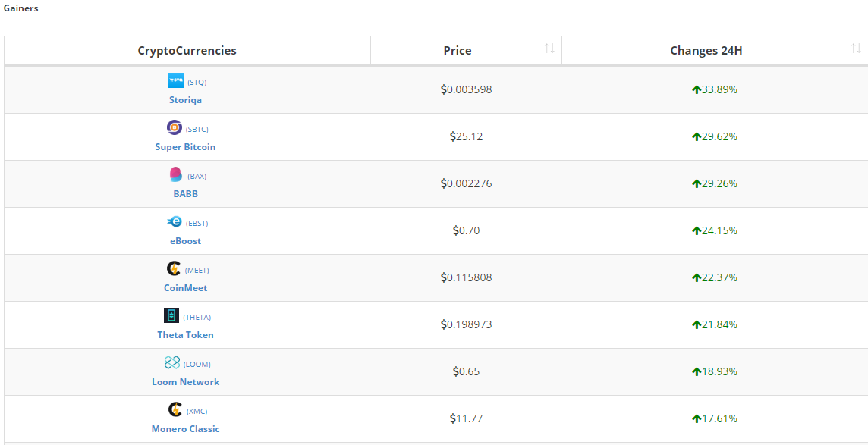
Task: Click the Storiqa coin logo icon
Action: pos(176,80)
